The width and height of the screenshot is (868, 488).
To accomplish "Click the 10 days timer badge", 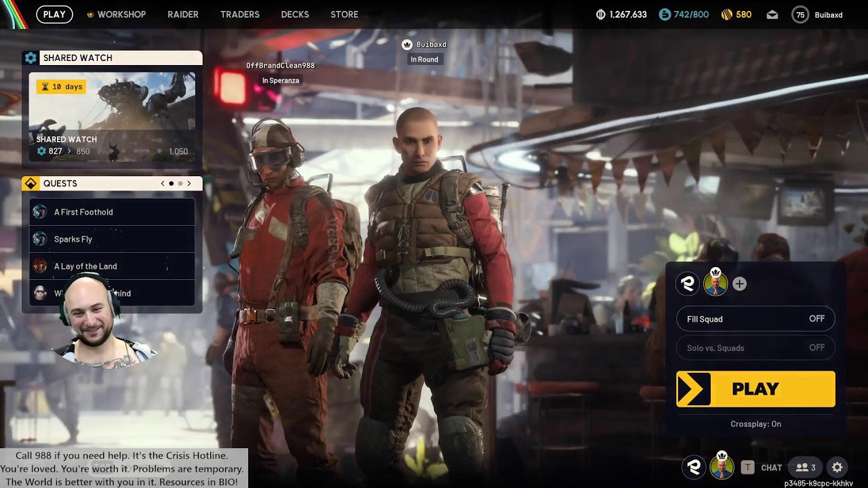I will (x=61, y=87).
